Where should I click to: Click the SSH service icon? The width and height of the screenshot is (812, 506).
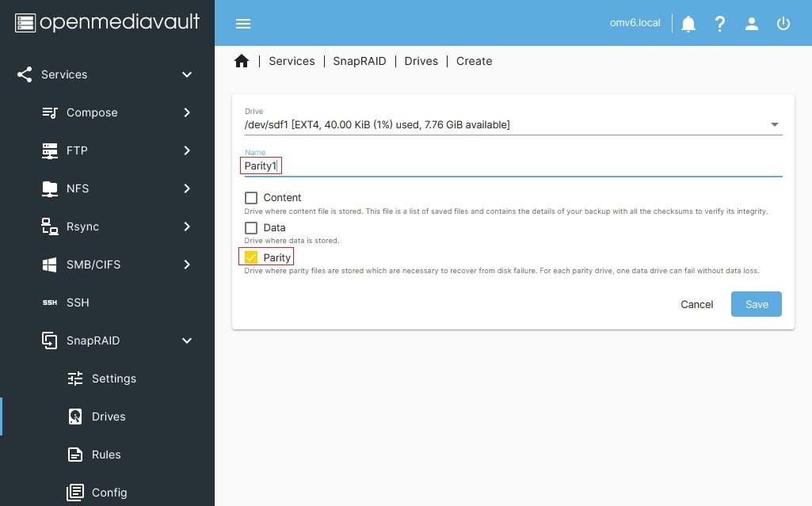[x=49, y=302]
